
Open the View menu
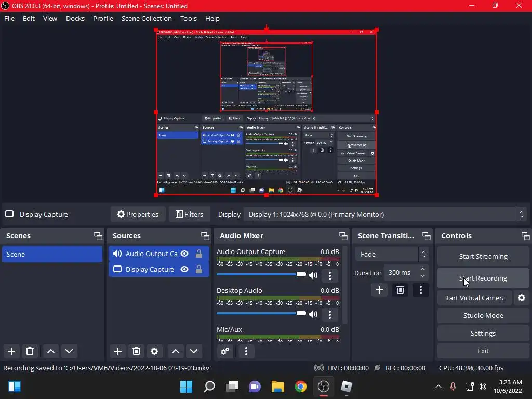[50, 18]
